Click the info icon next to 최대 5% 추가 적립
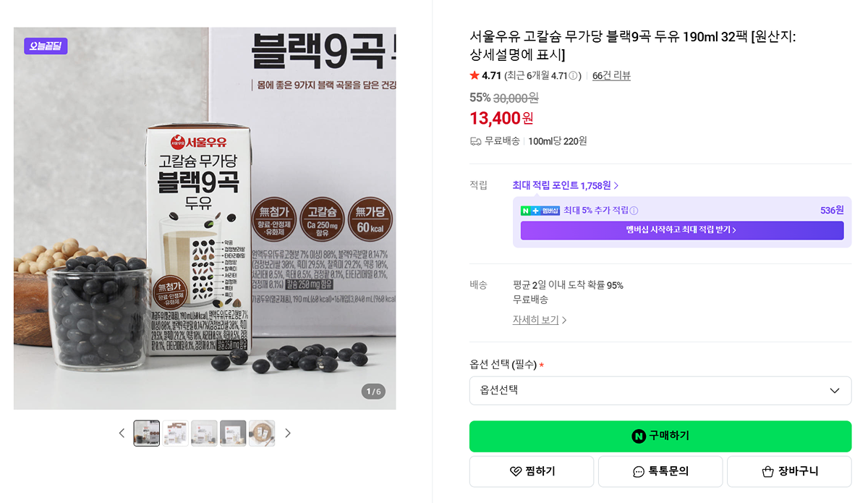868x503 pixels. pyautogui.click(x=634, y=211)
